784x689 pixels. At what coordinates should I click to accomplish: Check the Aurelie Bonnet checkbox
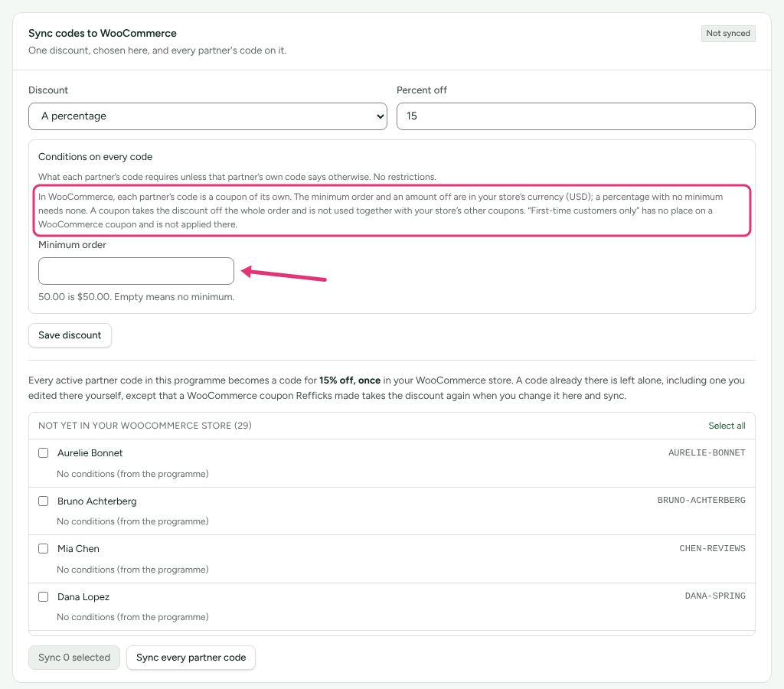click(x=44, y=453)
